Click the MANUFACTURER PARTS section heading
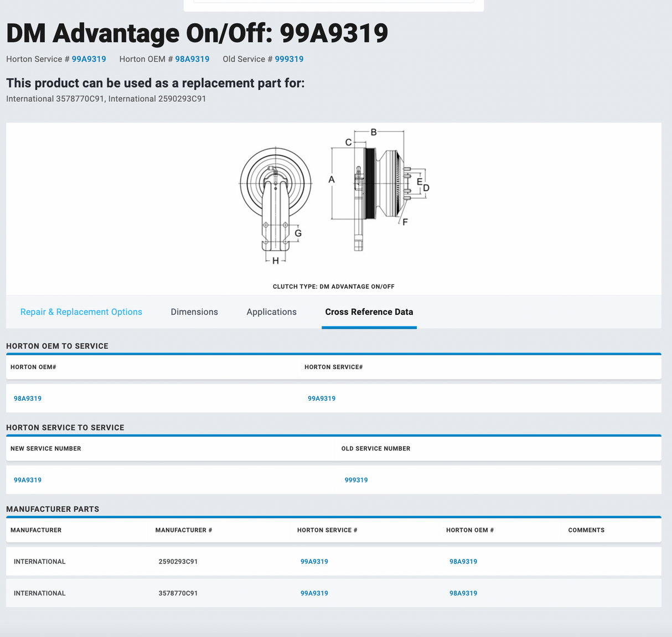672x637 pixels. 53,509
